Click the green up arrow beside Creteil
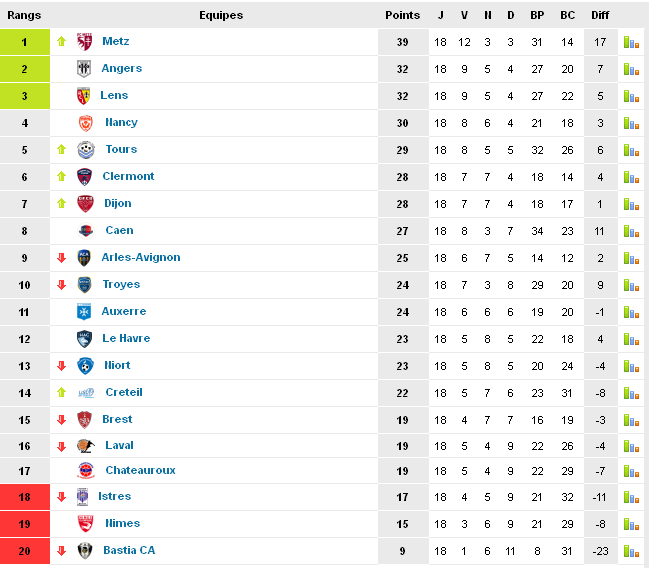Viewport: 650px width, 568px height. 61,393
